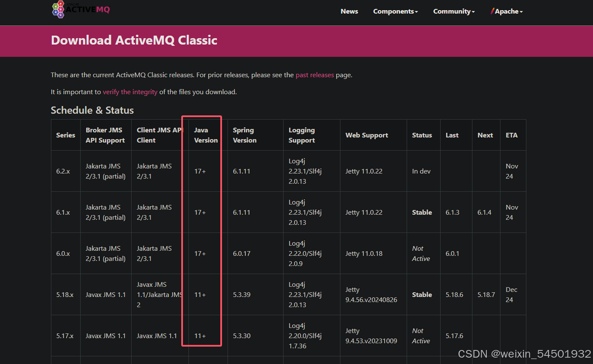Select the highlighted Java Version 17+ cell
Screen dimensions: 593x364
(200, 171)
